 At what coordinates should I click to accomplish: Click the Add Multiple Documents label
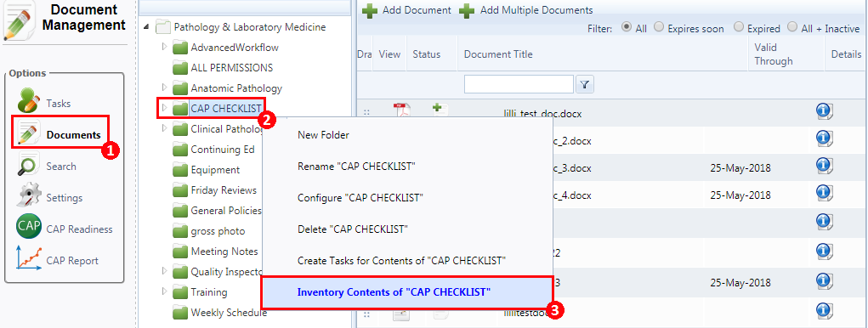coord(536,10)
